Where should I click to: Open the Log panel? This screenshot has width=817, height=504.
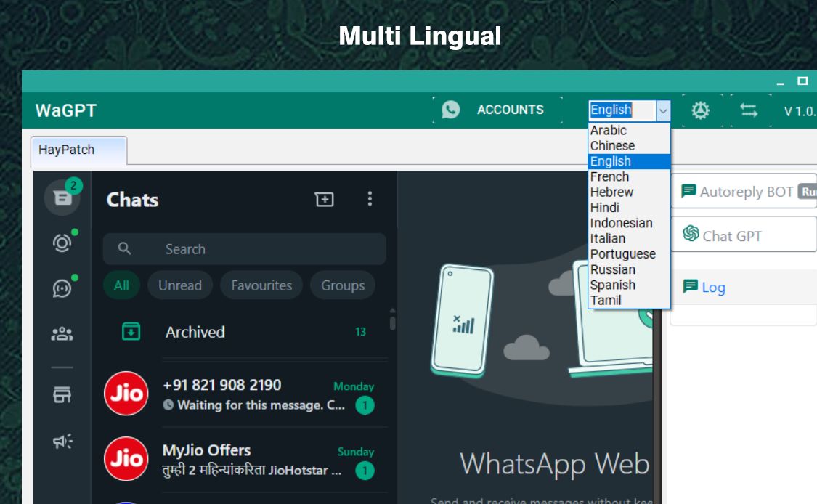[x=744, y=287]
